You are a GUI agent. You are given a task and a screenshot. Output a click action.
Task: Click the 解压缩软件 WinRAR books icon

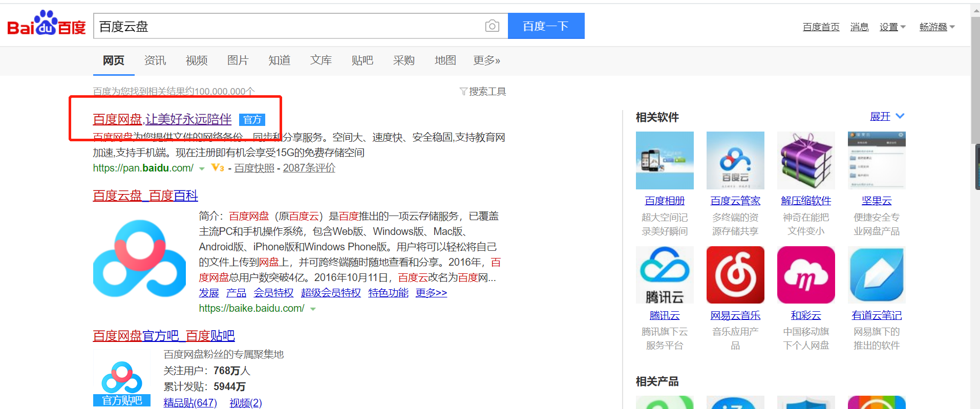[x=805, y=160]
